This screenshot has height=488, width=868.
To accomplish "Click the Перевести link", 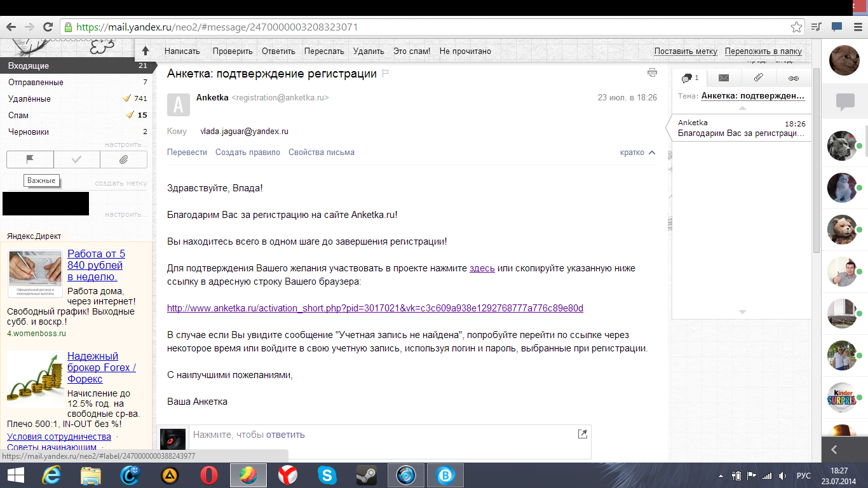I will (x=187, y=152).
